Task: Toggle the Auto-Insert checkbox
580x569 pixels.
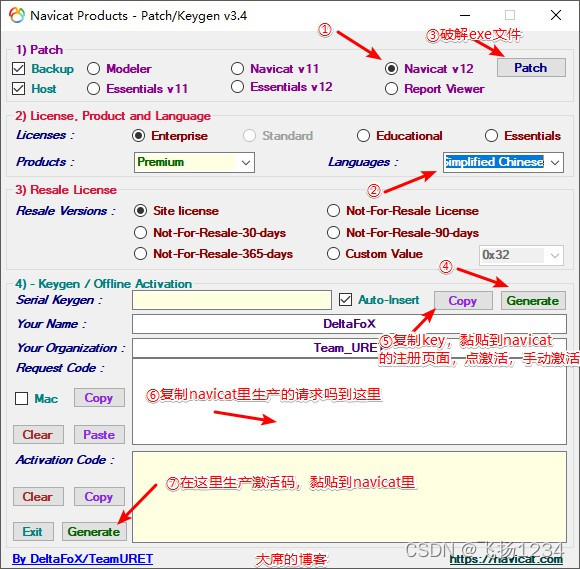Action: pos(345,300)
